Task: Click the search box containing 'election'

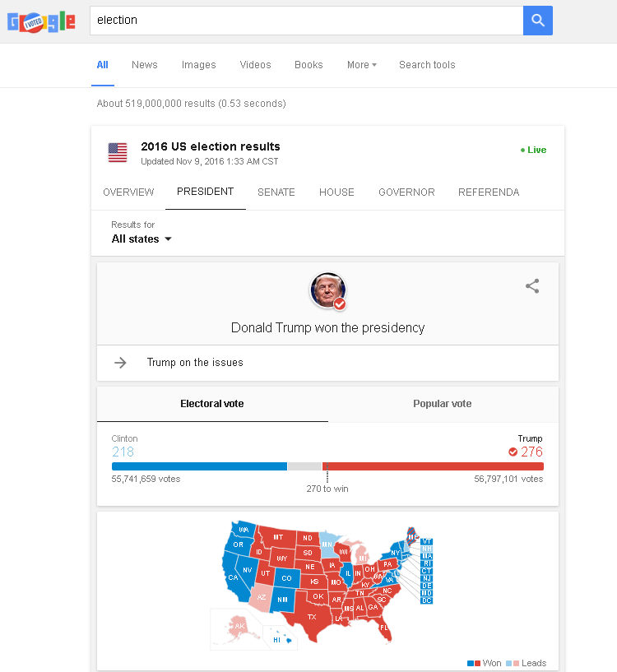Action: coord(304,21)
